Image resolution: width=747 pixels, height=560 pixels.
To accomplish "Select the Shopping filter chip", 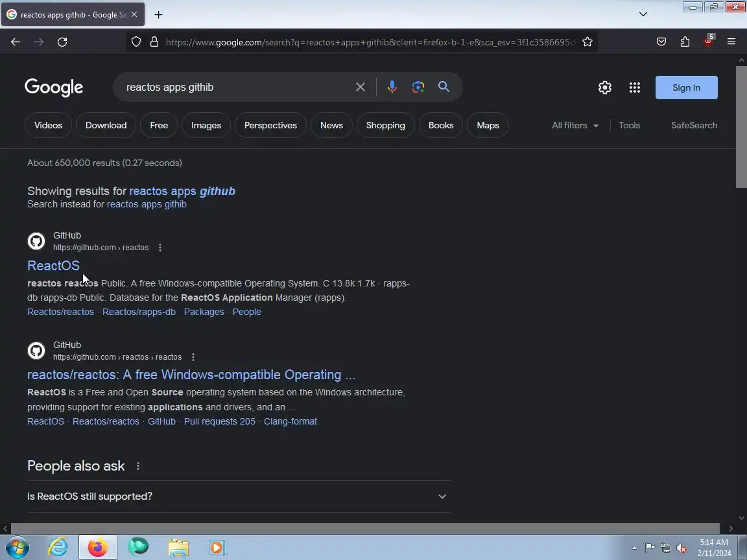I will [385, 125].
